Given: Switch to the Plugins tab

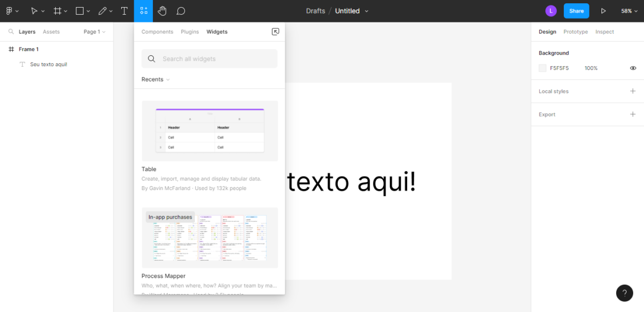Looking at the screenshot, I should tap(190, 32).
